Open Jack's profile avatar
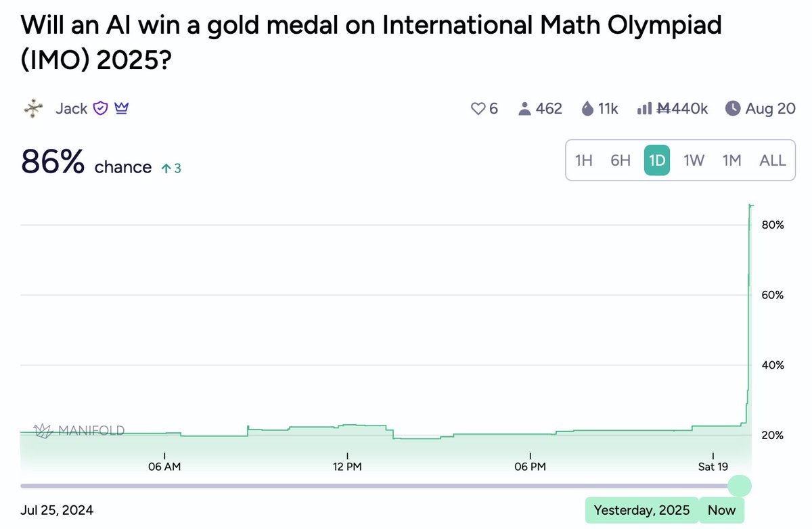Viewport: 812px width, 529px height. click(34, 108)
